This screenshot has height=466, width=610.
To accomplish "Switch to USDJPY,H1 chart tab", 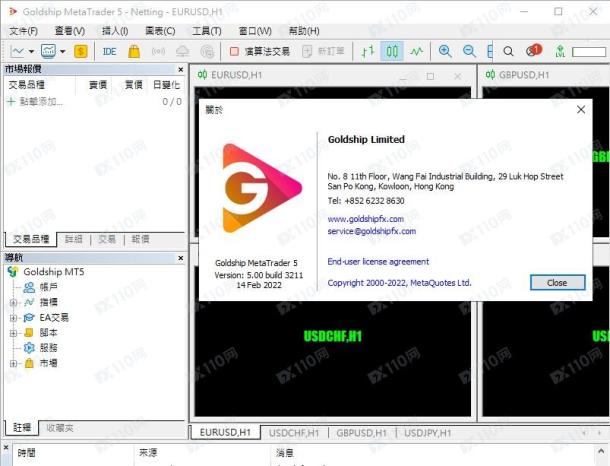I will 428,433.
